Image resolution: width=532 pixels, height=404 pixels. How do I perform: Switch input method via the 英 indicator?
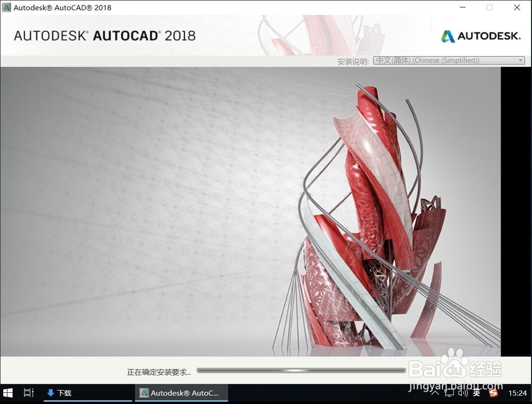pos(476,393)
